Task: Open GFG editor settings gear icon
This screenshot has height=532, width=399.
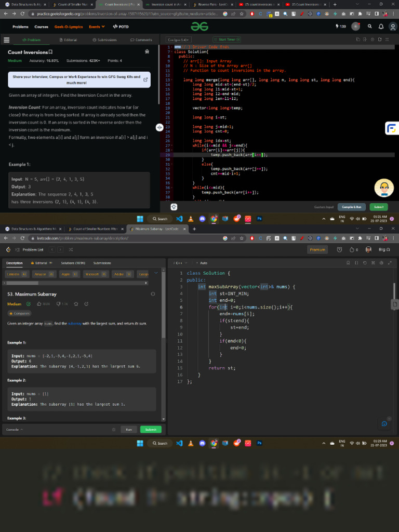Action: click(373, 39)
